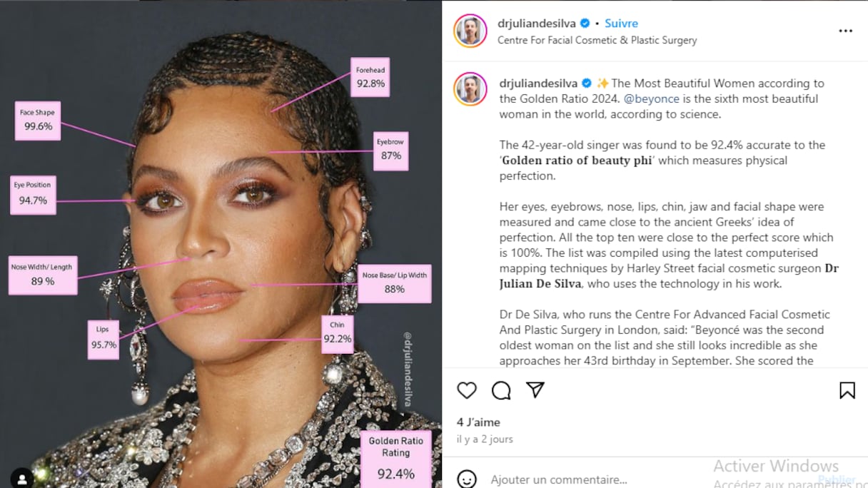
Task: Save post with bookmark icon
Action: click(x=847, y=390)
